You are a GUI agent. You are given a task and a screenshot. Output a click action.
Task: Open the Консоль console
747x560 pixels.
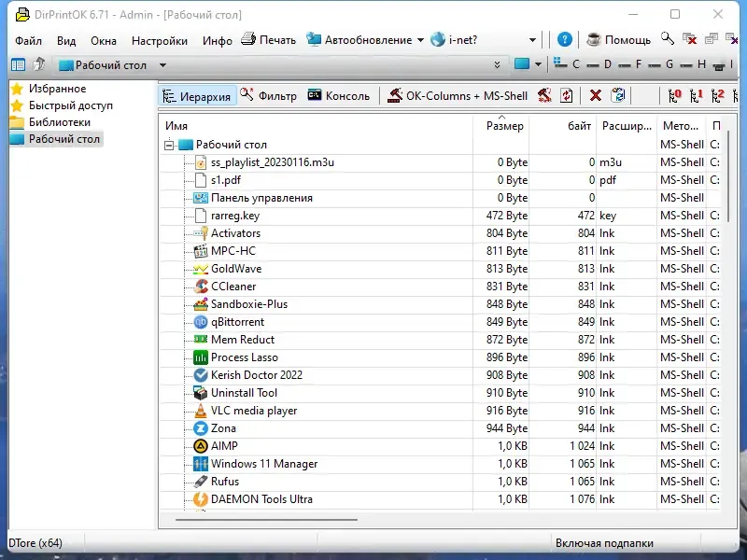(339, 96)
